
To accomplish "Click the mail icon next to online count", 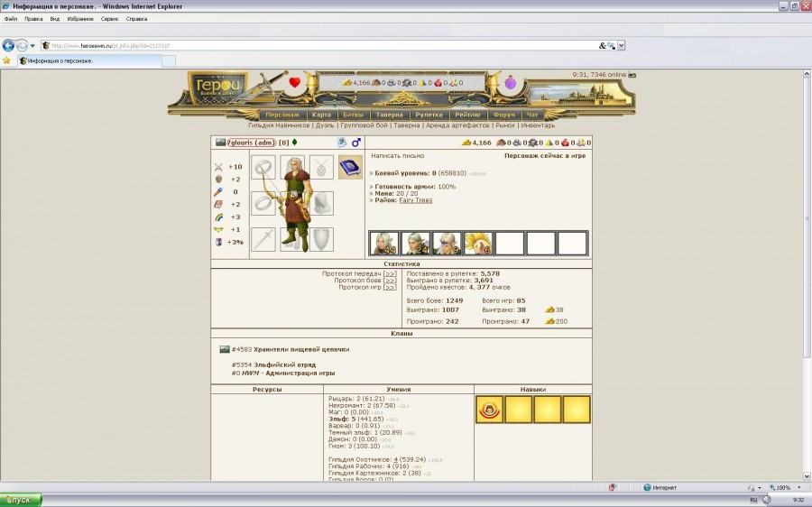I will click(x=632, y=75).
